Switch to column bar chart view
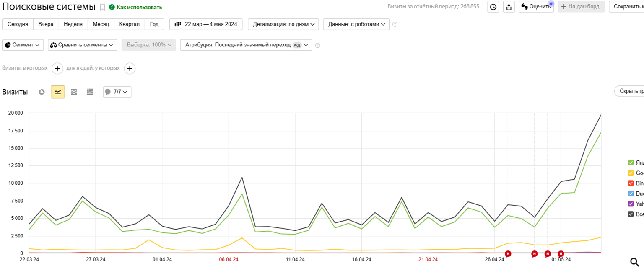Viewport: 644px width, 271px height. click(x=90, y=92)
